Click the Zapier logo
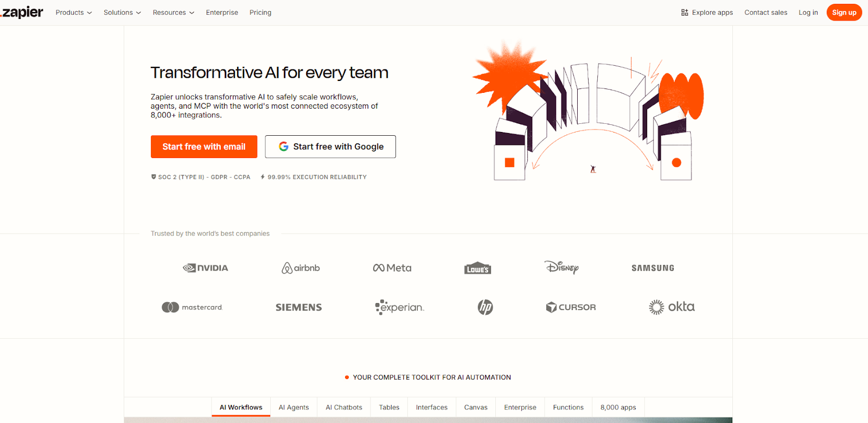 [x=22, y=12]
